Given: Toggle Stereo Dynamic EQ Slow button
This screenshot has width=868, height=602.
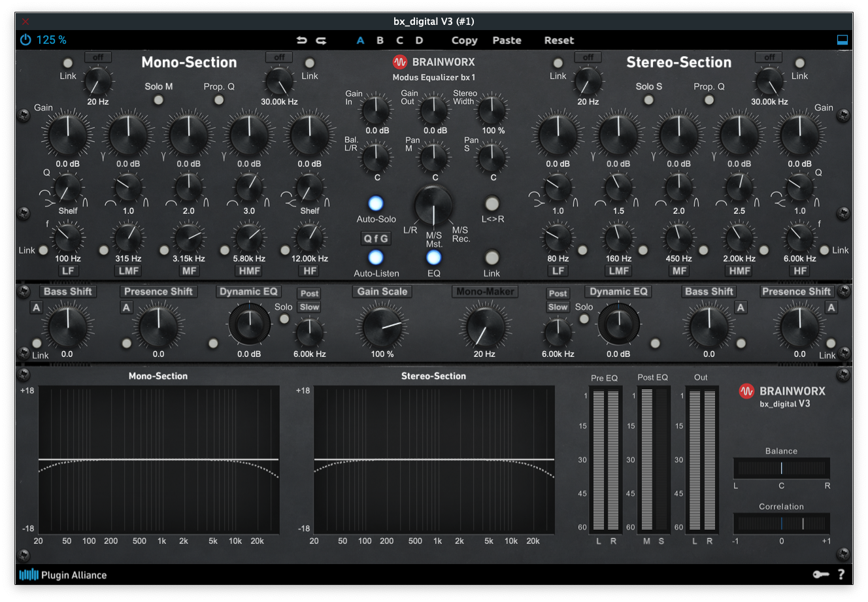Looking at the screenshot, I should click(x=558, y=307).
